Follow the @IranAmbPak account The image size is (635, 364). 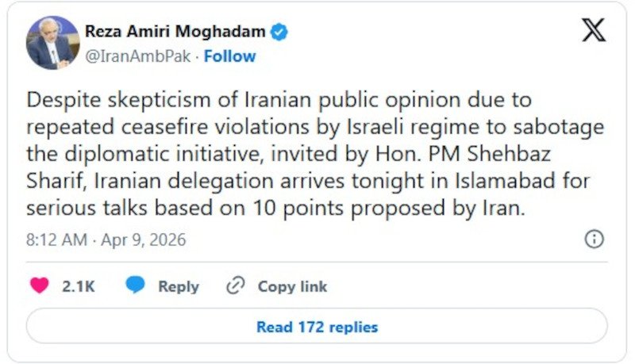pyautogui.click(x=230, y=56)
